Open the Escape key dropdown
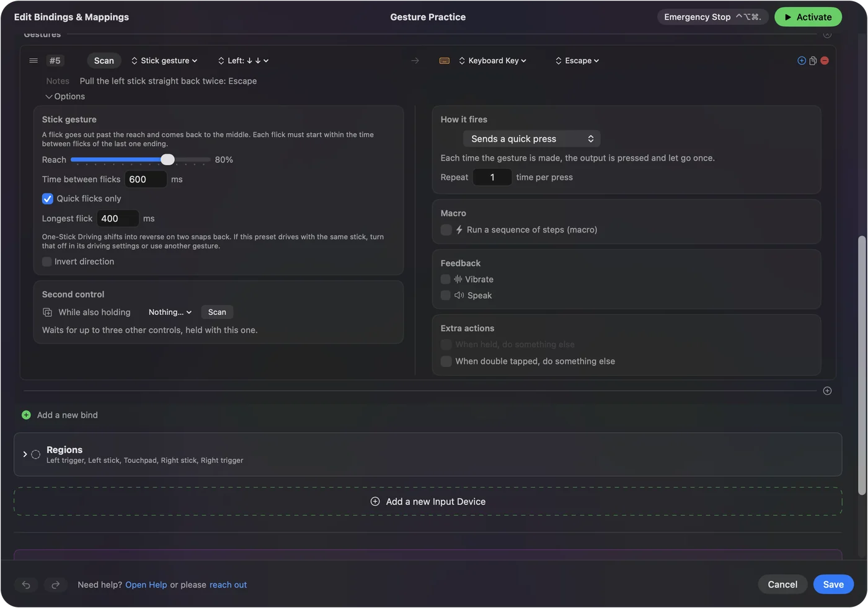868x608 pixels. click(577, 61)
